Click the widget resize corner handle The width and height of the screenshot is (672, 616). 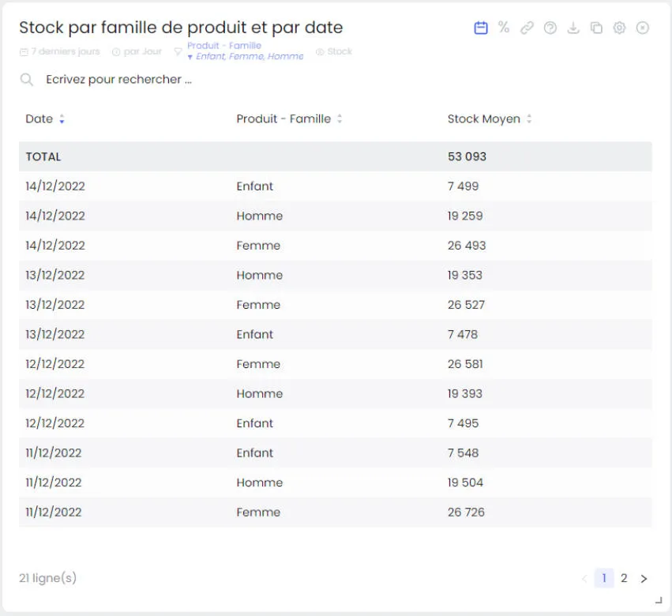click(659, 600)
